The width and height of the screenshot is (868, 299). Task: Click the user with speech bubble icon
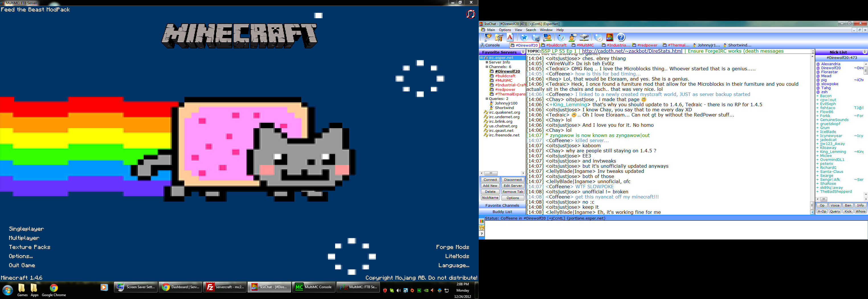(572, 37)
